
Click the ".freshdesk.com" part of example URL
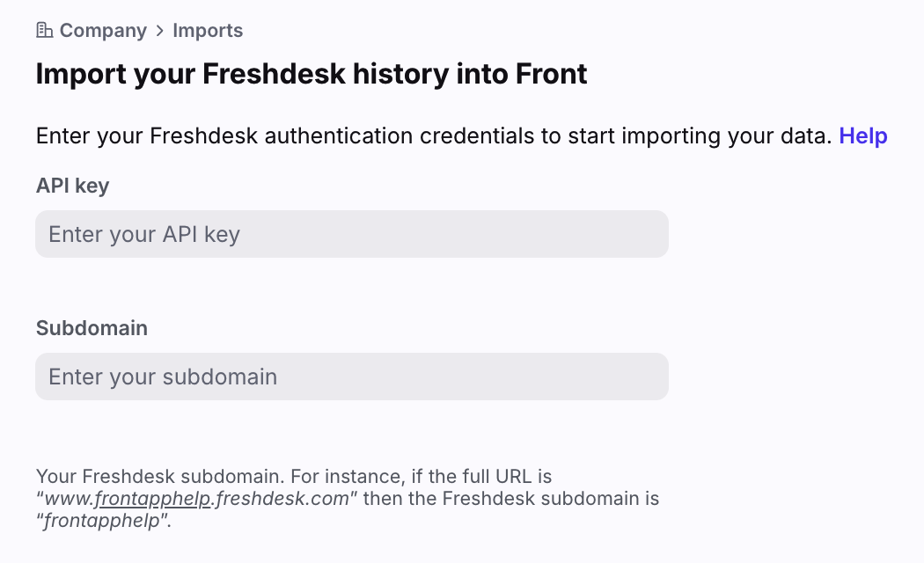tap(282, 500)
